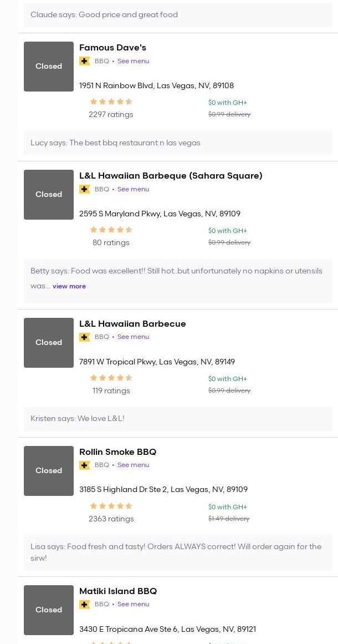Open See menu for Matiki Island BBQ

pyautogui.click(x=133, y=604)
